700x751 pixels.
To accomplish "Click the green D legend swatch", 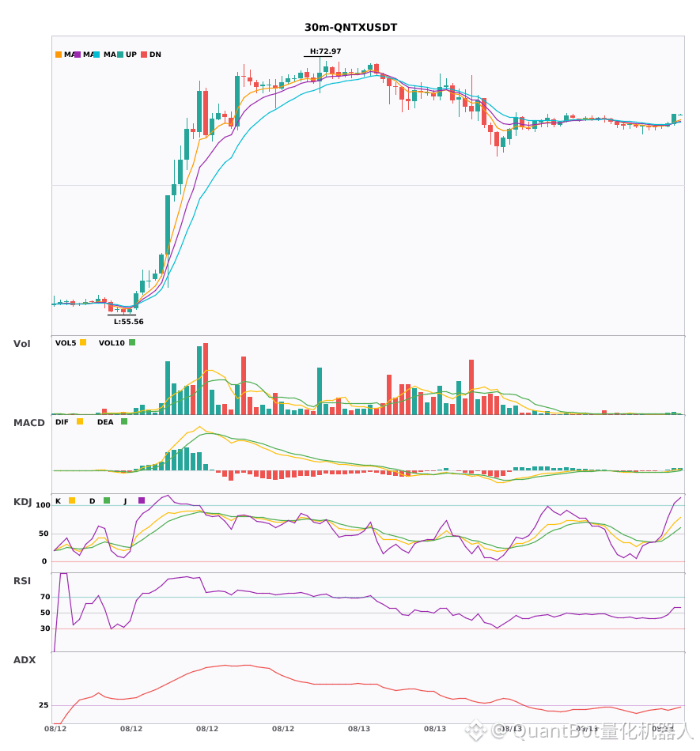I will click(107, 500).
